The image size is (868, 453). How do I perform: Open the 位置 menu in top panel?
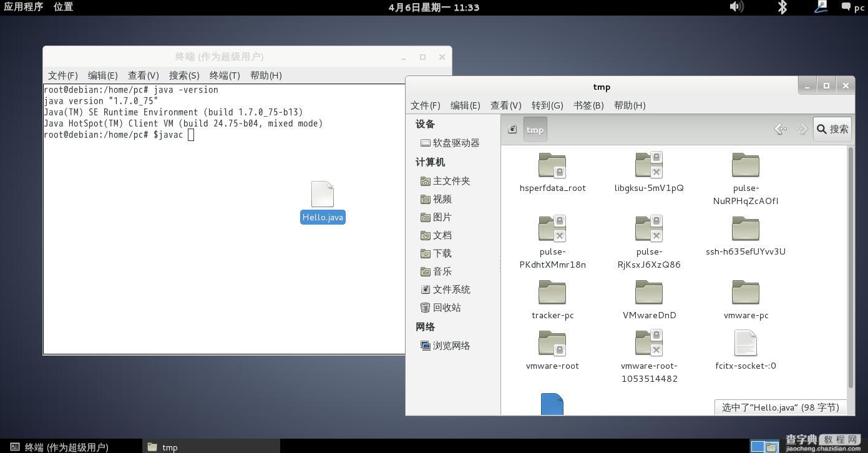point(63,7)
